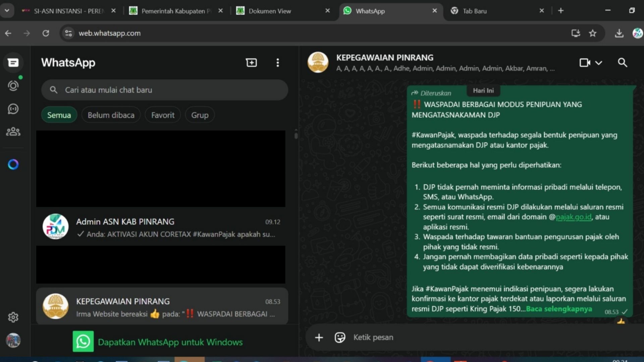
Task: Click the Cari atau mulai chat baru field
Action: coord(164,90)
